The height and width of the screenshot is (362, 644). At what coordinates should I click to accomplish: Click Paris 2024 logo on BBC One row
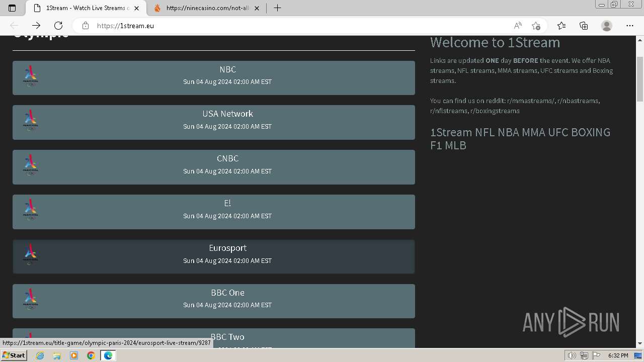(30, 299)
